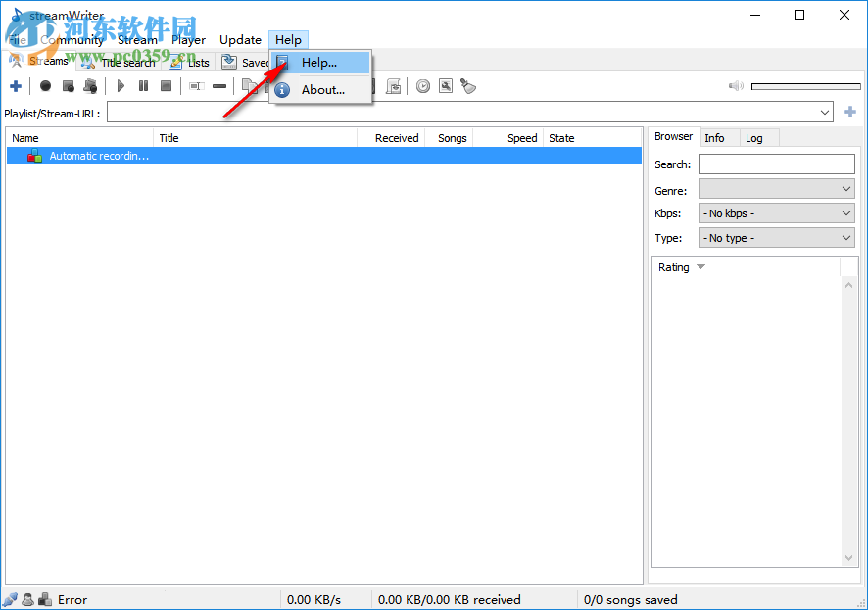The height and width of the screenshot is (610, 868).
Task: Open settings using the wrench toolbar icon
Action: 445,86
